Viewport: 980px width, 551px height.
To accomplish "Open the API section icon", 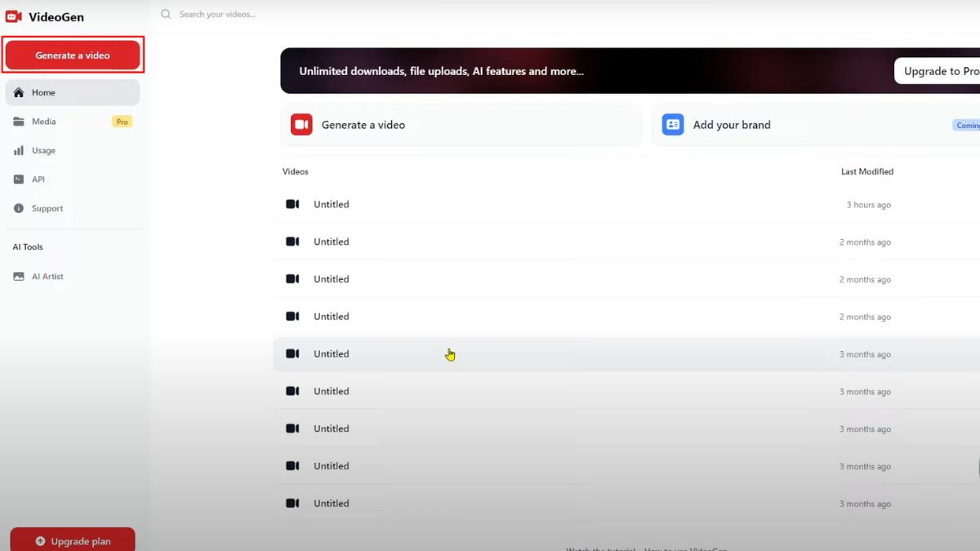I will [20, 179].
